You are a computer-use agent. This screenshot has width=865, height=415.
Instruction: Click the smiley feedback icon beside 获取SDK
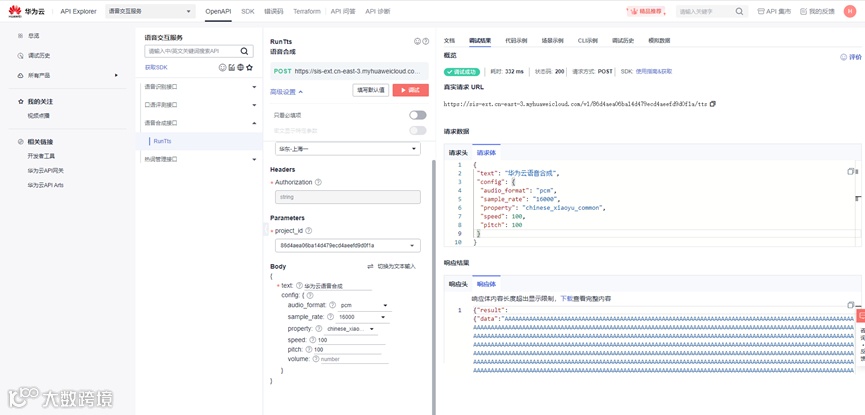(x=223, y=67)
